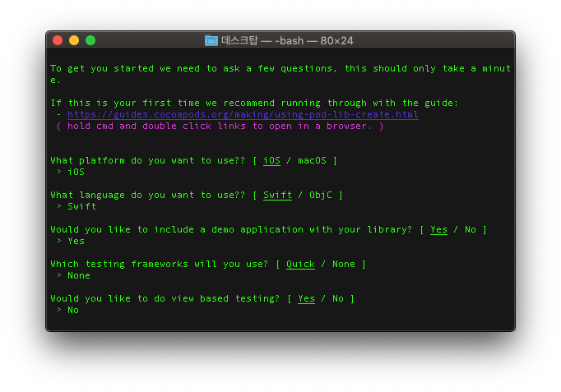Viewport: 561px width, 392px height.
Task: Click the green zoom window button
Action: [x=90, y=40]
